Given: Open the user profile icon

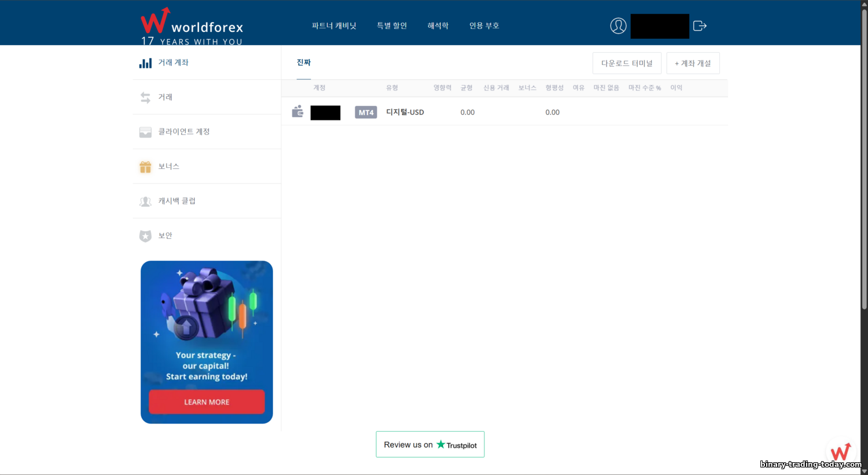Looking at the screenshot, I should coord(618,26).
